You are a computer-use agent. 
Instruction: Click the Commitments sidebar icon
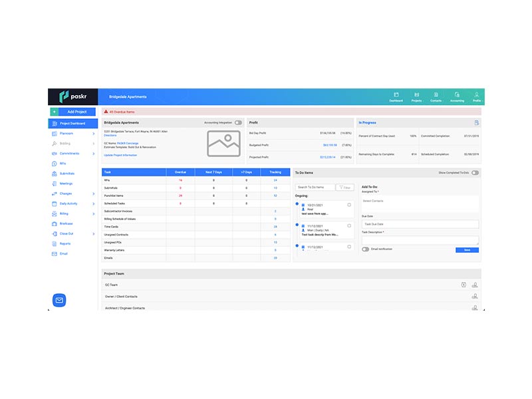coord(55,154)
